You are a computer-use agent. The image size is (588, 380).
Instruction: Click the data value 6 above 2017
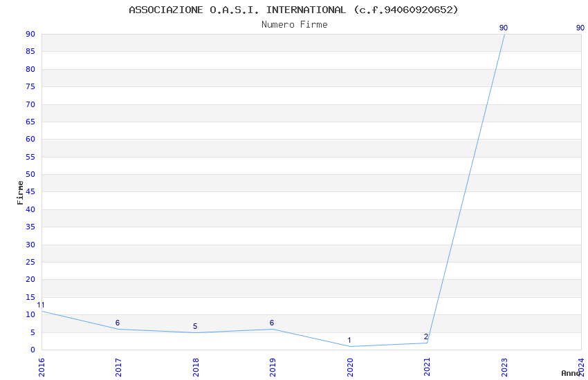click(x=118, y=323)
